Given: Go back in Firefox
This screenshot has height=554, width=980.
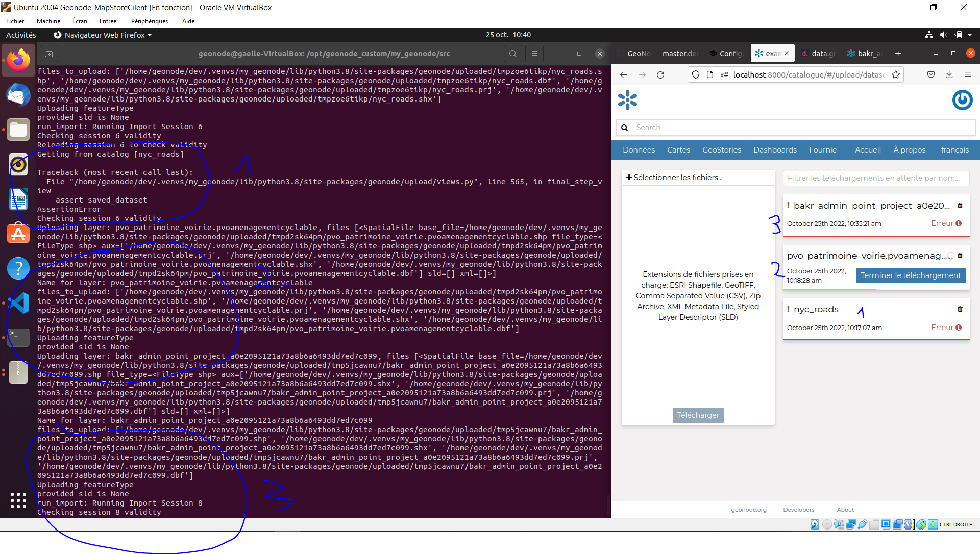Looking at the screenshot, I should click(624, 75).
